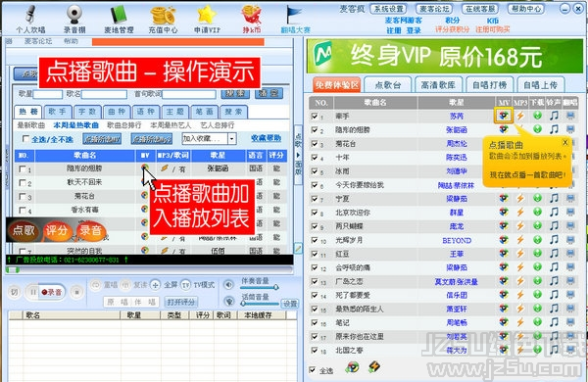Open 在线客服 button
The image size is (588, 382).
point(480,9)
